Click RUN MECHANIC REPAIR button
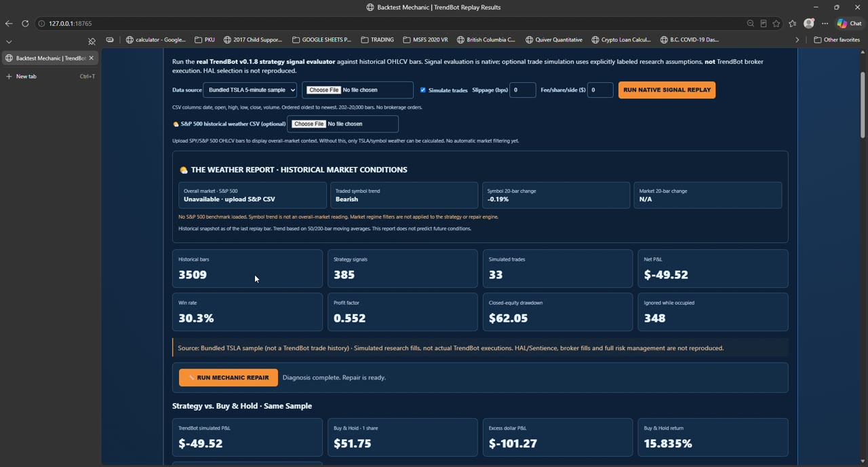Screen dimensions: 868x467 click(x=229, y=377)
